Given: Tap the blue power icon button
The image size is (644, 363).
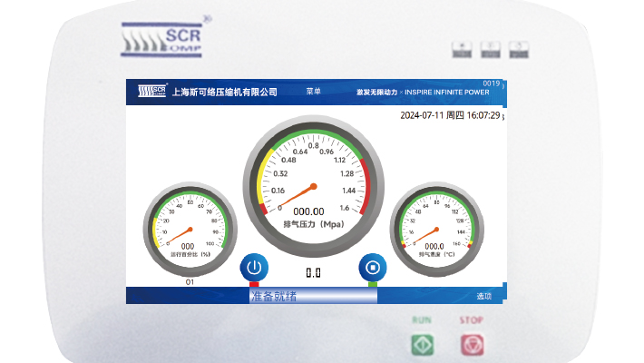Looking at the screenshot, I should tap(254, 267).
